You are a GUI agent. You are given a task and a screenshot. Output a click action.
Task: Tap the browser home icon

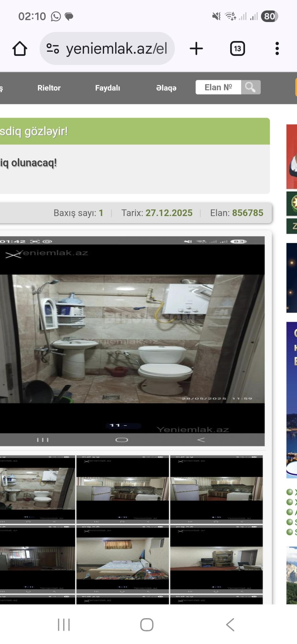click(x=20, y=48)
